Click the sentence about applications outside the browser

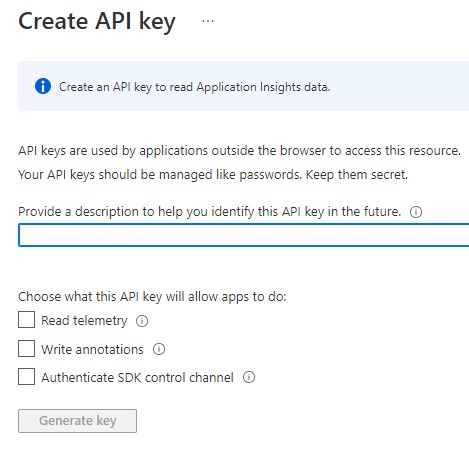239,151
